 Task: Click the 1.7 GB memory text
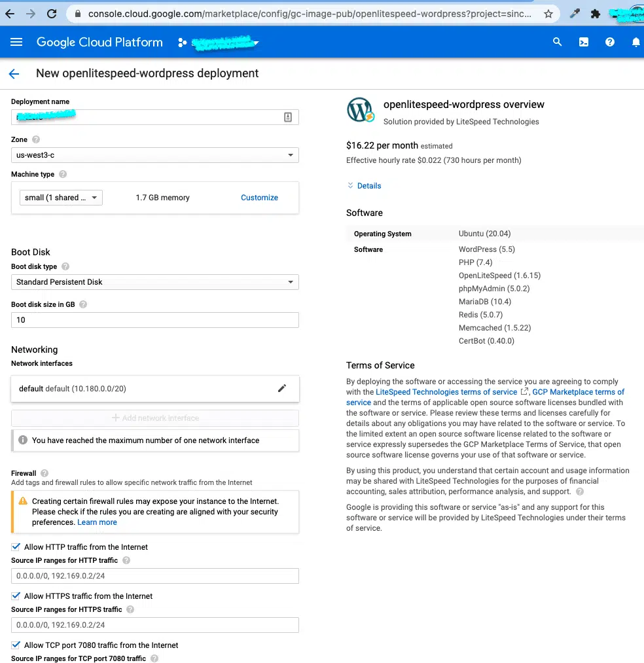tap(162, 198)
